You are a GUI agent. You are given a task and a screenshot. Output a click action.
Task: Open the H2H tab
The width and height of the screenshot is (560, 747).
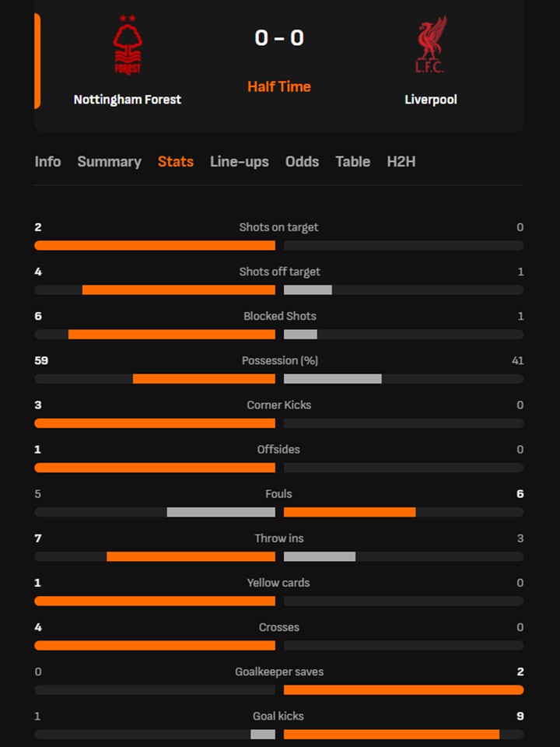[401, 162]
